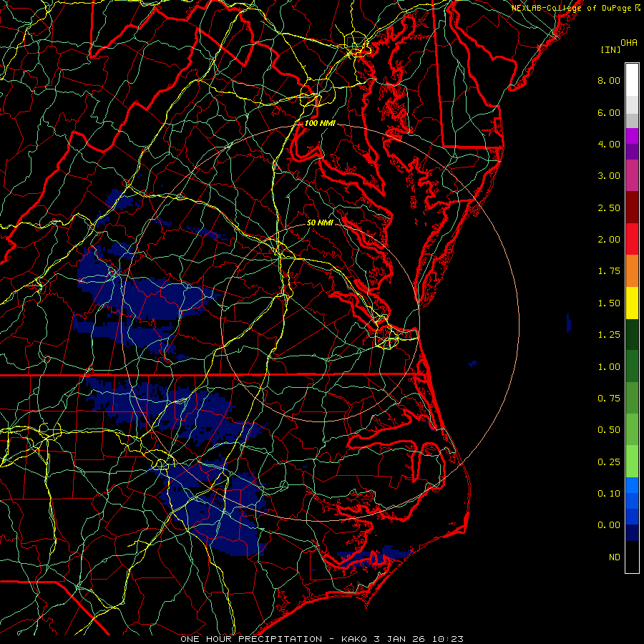Click the "3.00" legend label
The height and width of the screenshot is (644, 644).
(609, 176)
